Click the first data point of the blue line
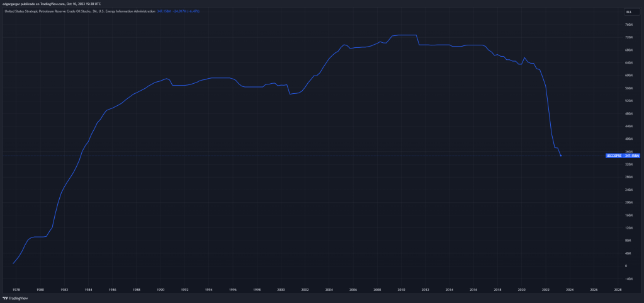 [x=13, y=263]
